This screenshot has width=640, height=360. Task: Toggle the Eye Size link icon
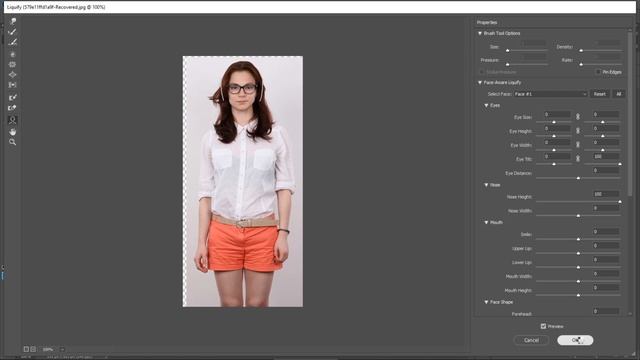(578, 117)
